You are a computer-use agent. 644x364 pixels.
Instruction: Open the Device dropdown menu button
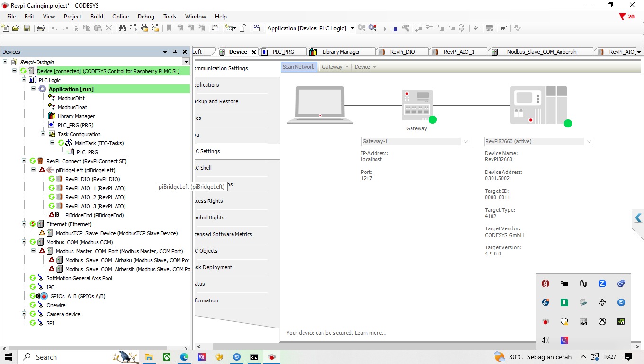point(365,67)
